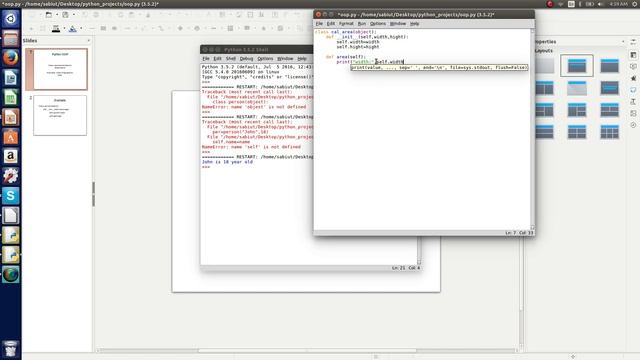Open Shell menu in Python Shell window
640x360 pixels.
[231, 59]
